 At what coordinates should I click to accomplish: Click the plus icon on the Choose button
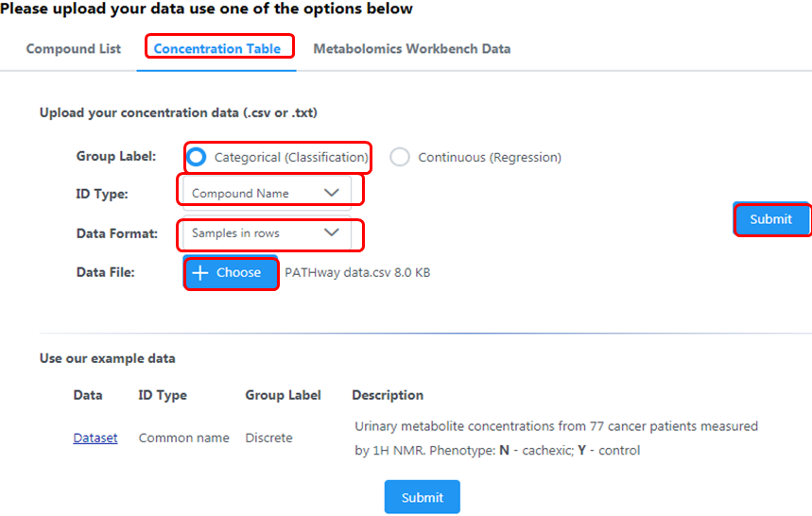tap(200, 272)
